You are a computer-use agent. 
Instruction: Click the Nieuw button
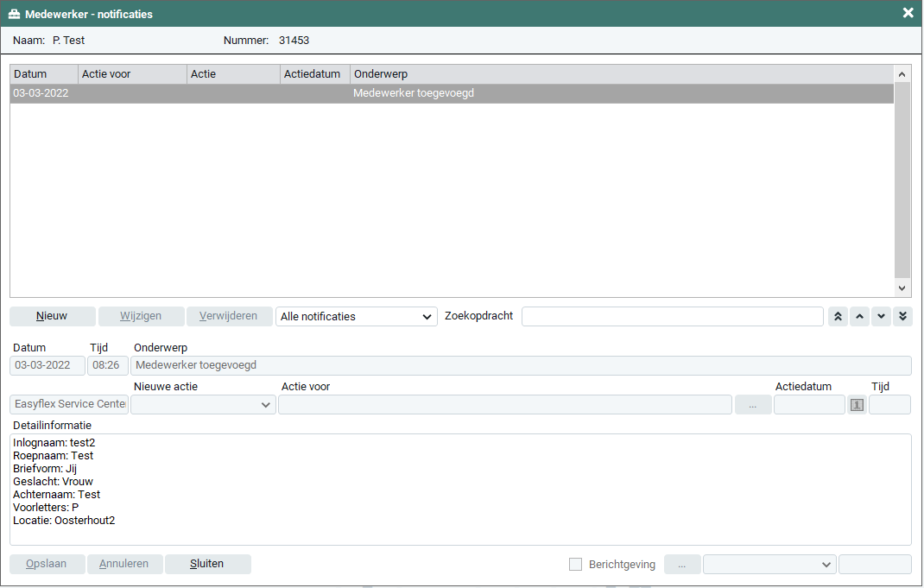pyautogui.click(x=52, y=316)
